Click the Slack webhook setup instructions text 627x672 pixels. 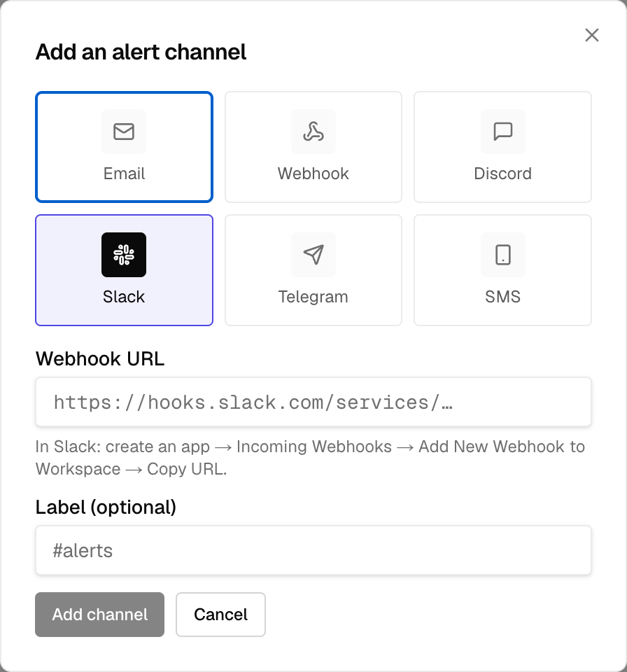(x=310, y=458)
